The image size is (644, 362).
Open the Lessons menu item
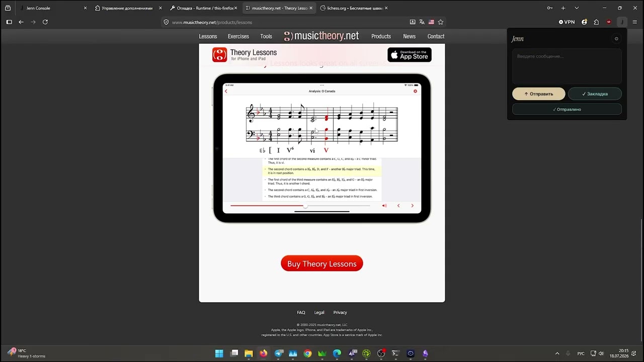[x=208, y=36]
